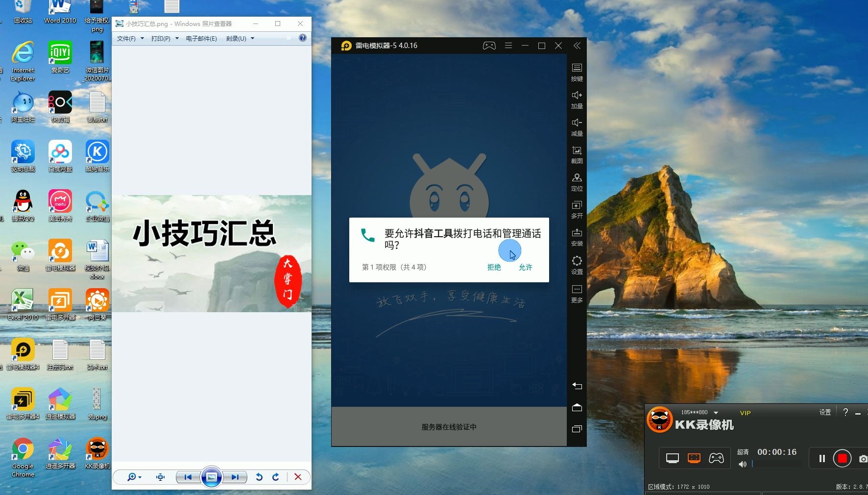The image size is (868, 495).
Task: Open 按键 keyboard mapping in the emulator sidebar
Action: (577, 72)
